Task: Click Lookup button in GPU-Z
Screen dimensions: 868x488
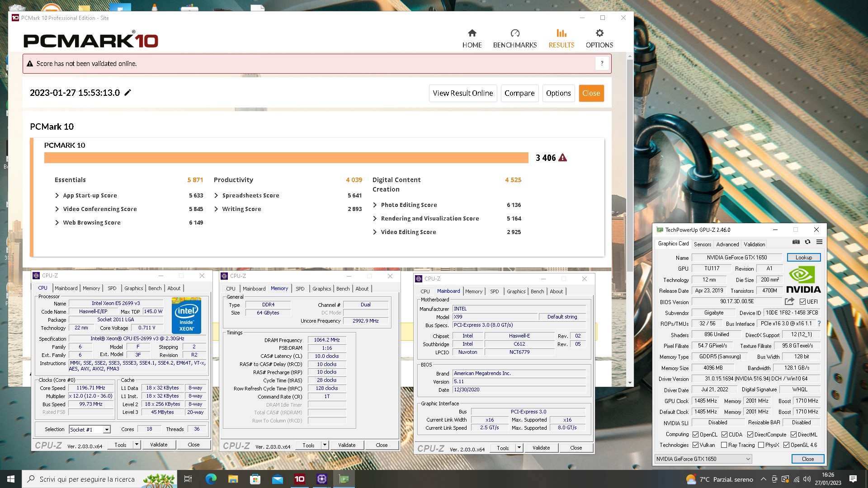Action: [804, 258]
